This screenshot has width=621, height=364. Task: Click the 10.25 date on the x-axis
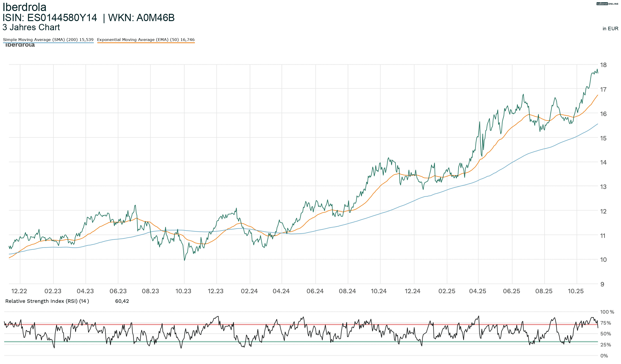click(x=576, y=291)
